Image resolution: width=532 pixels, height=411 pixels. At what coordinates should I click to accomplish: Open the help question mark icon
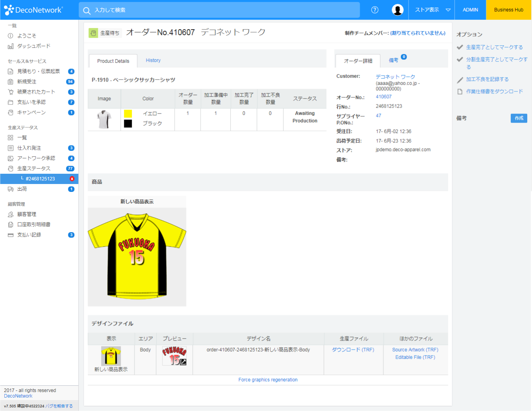tap(375, 10)
